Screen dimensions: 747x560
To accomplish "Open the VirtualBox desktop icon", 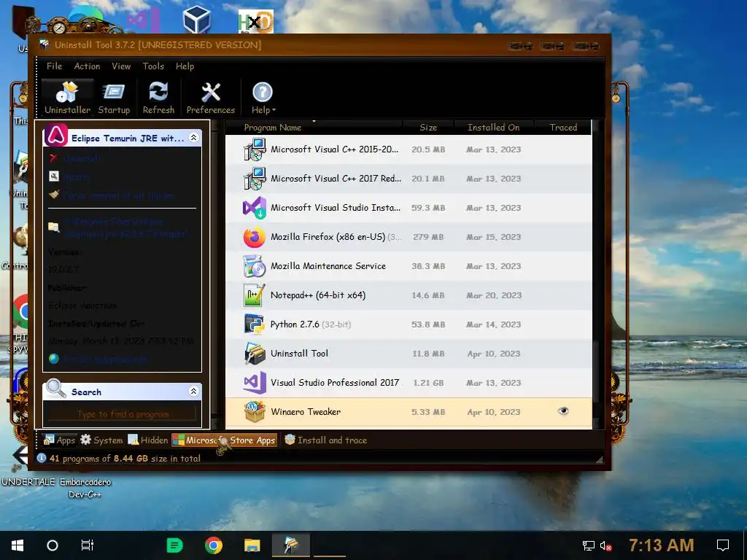I will [197, 19].
